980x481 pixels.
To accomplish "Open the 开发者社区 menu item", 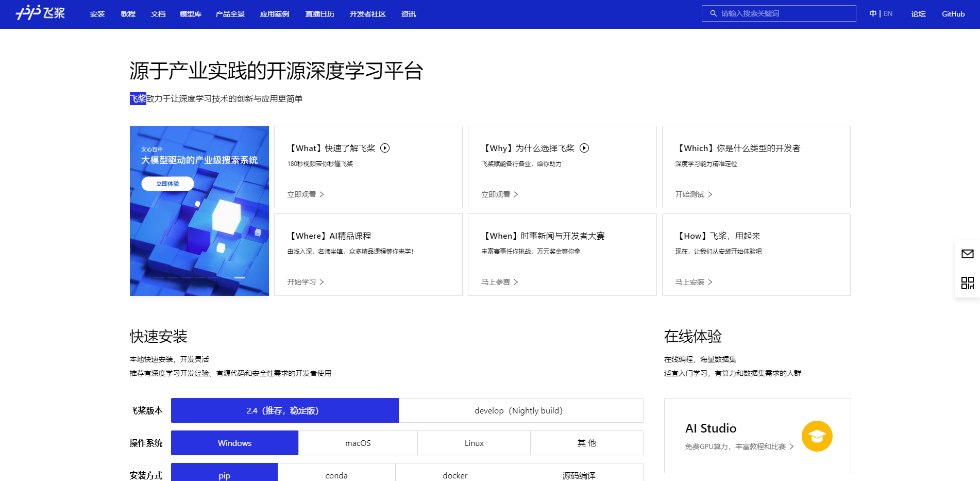I will click(368, 14).
